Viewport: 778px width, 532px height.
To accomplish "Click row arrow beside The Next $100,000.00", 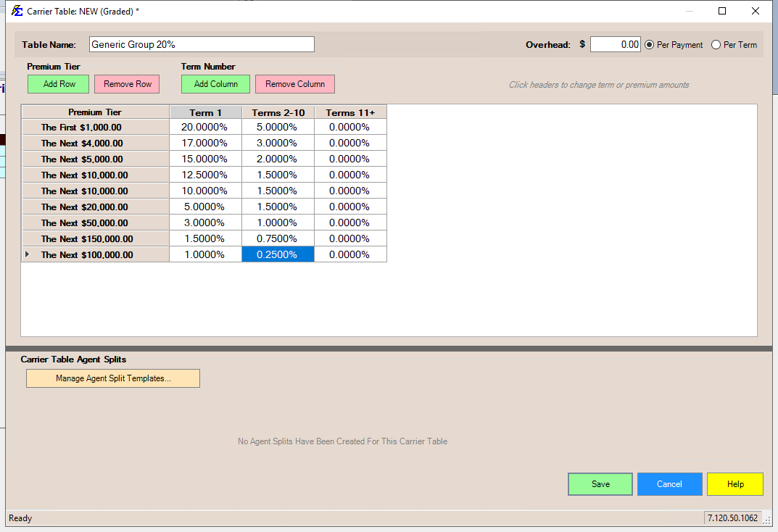I will pyautogui.click(x=28, y=254).
